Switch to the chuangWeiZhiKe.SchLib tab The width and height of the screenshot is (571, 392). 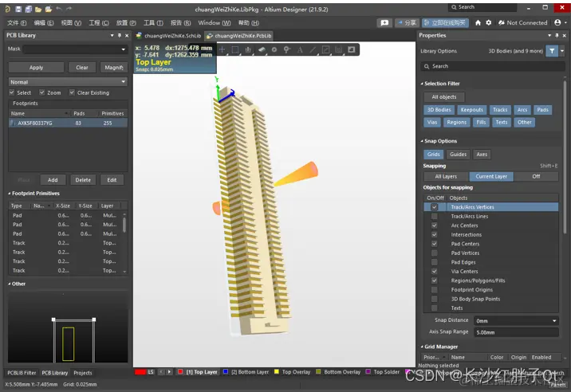[168, 36]
